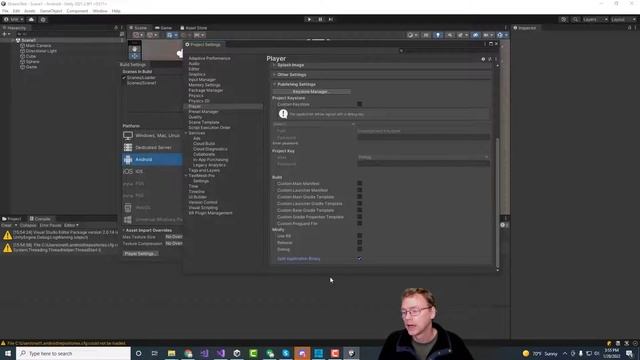
Task: Enable Custom Launcher Gradle Template checkbox
Action: click(x=360, y=203)
